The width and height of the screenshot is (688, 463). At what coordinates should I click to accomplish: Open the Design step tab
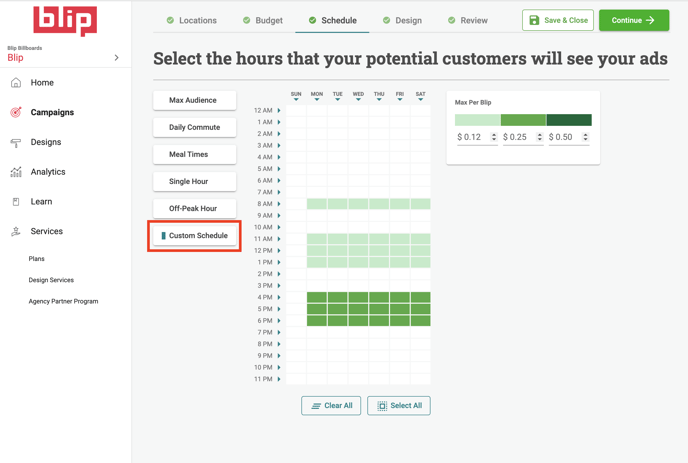(402, 20)
